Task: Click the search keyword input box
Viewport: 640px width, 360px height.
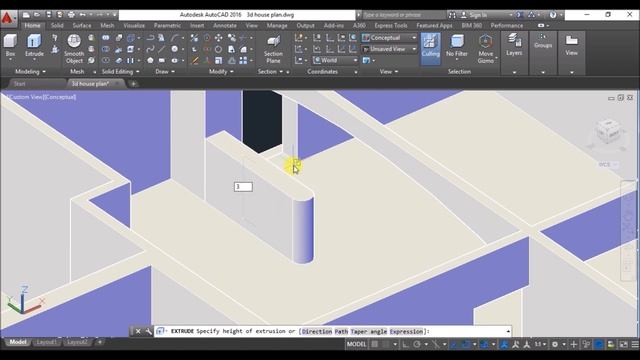Action: [x=403, y=15]
